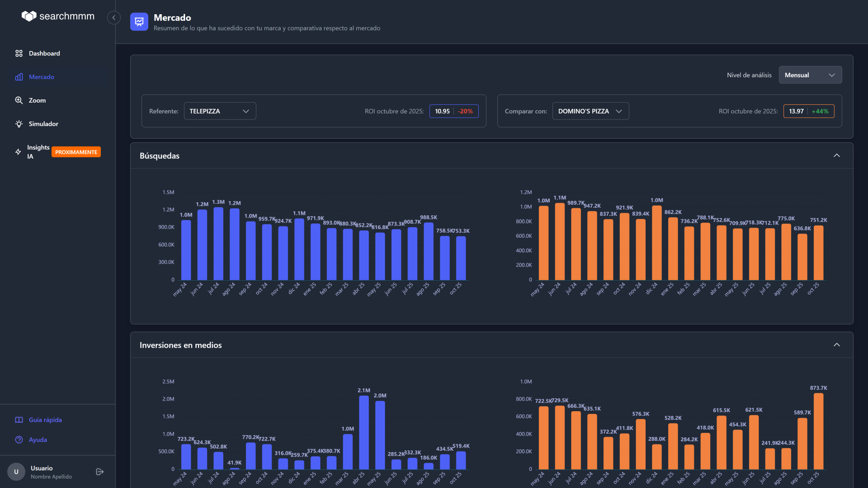This screenshot has height=488, width=868.
Task: Click the Ayuda question mark icon
Action: (19, 440)
